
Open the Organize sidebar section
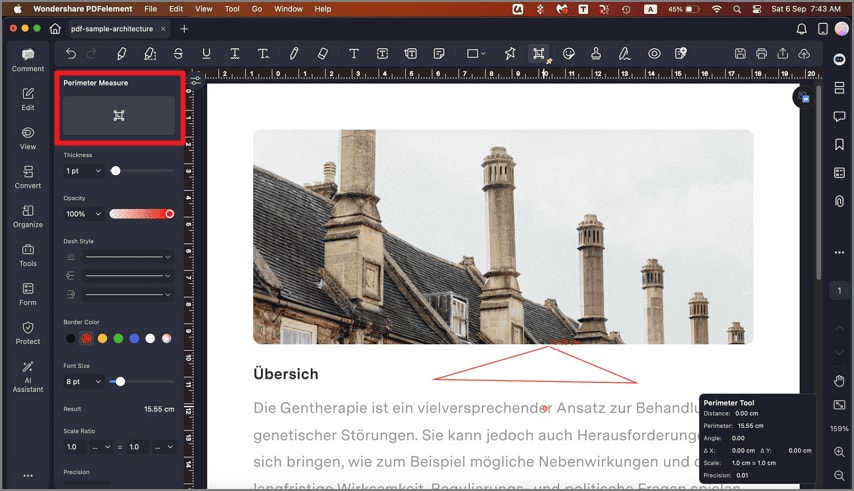click(x=28, y=216)
